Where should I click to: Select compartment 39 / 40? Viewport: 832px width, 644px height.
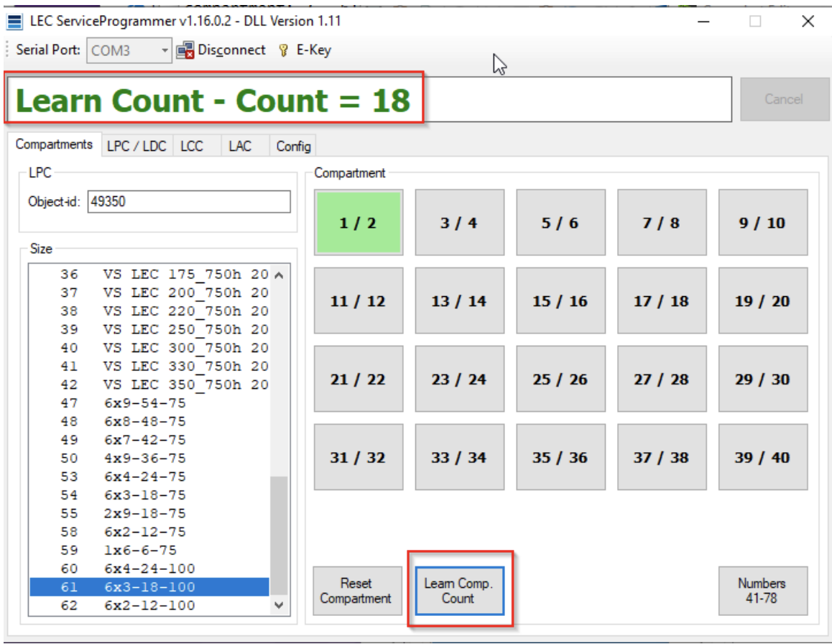click(x=762, y=458)
